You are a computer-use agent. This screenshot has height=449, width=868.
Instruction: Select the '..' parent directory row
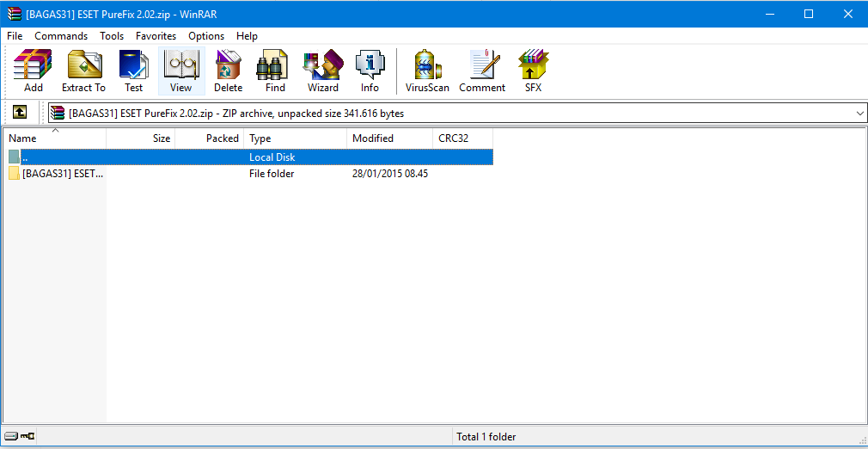[x=249, y=157]
